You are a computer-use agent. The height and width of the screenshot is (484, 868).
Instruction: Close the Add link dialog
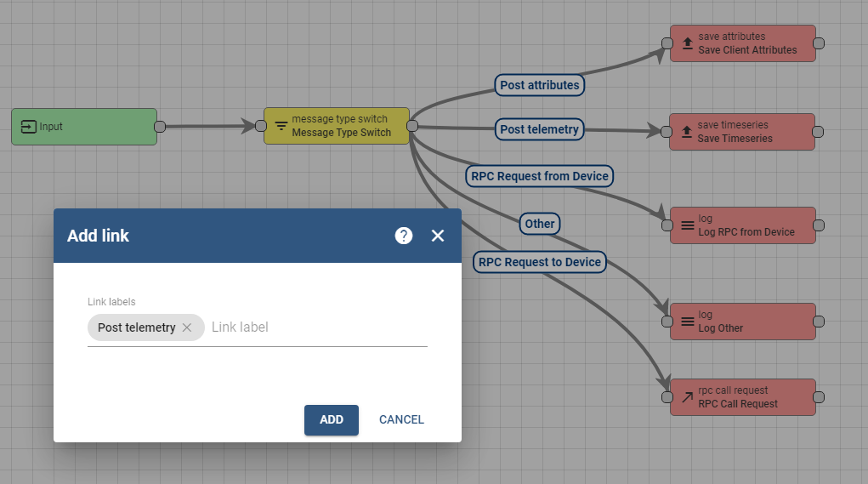click(x=438, y=236)
